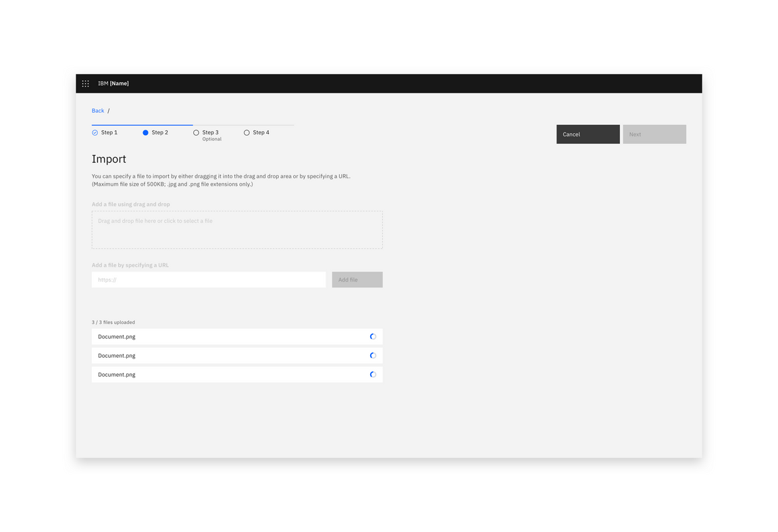
Task: Select the Step 4 radio button
Action: (x=247, y=132)
